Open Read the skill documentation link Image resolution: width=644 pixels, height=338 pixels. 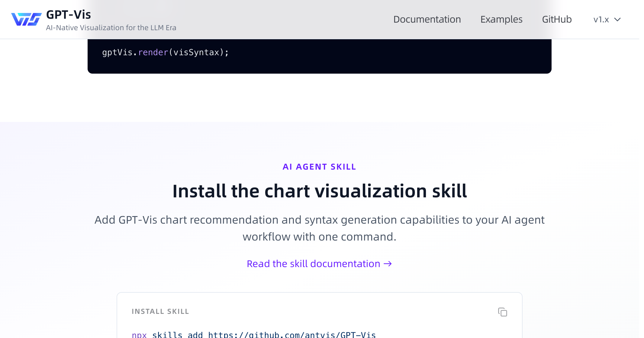tap(319, 264)
